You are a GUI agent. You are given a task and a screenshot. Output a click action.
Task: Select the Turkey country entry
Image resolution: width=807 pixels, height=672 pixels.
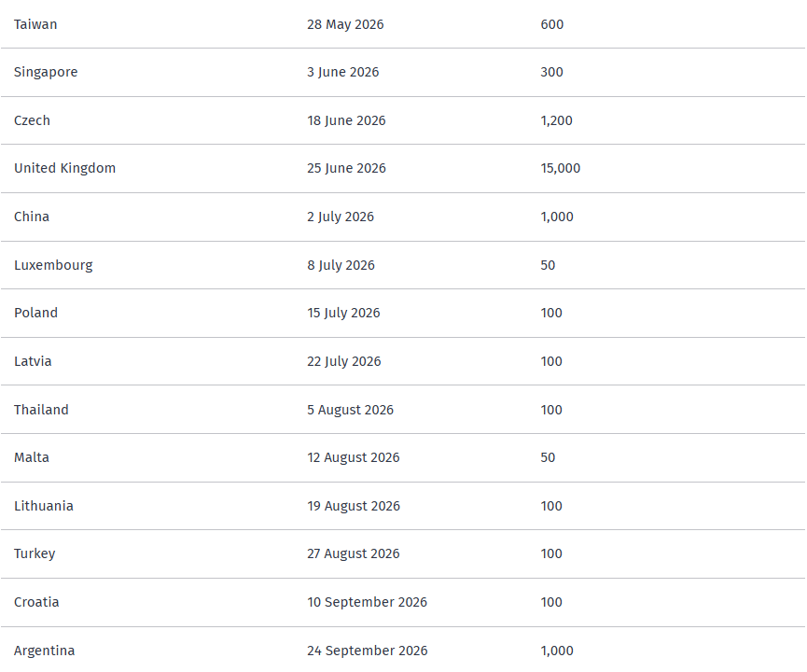tap(35, 553)
